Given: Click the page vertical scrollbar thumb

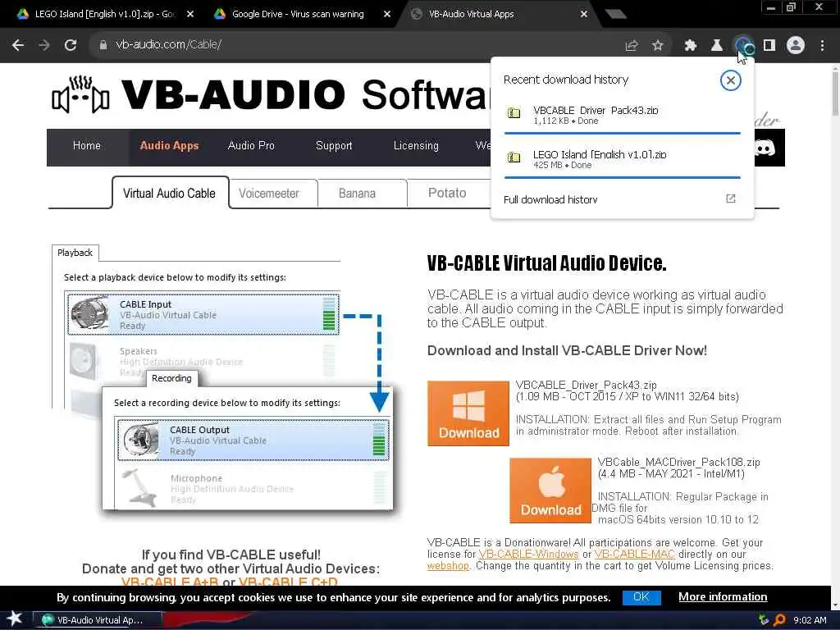Looking at the screenshot, I should click(x=835, y=93).
